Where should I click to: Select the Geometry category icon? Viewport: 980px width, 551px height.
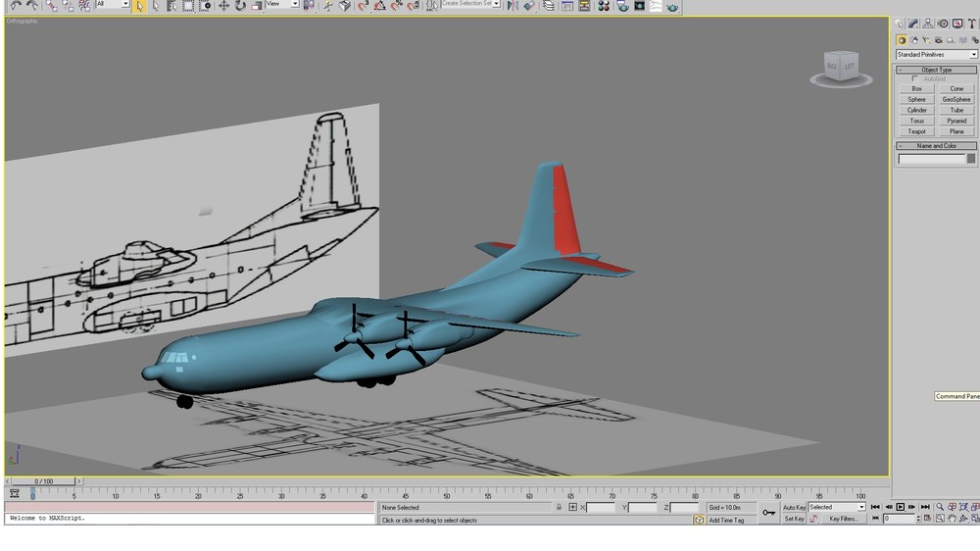click(x=902, y=40)
